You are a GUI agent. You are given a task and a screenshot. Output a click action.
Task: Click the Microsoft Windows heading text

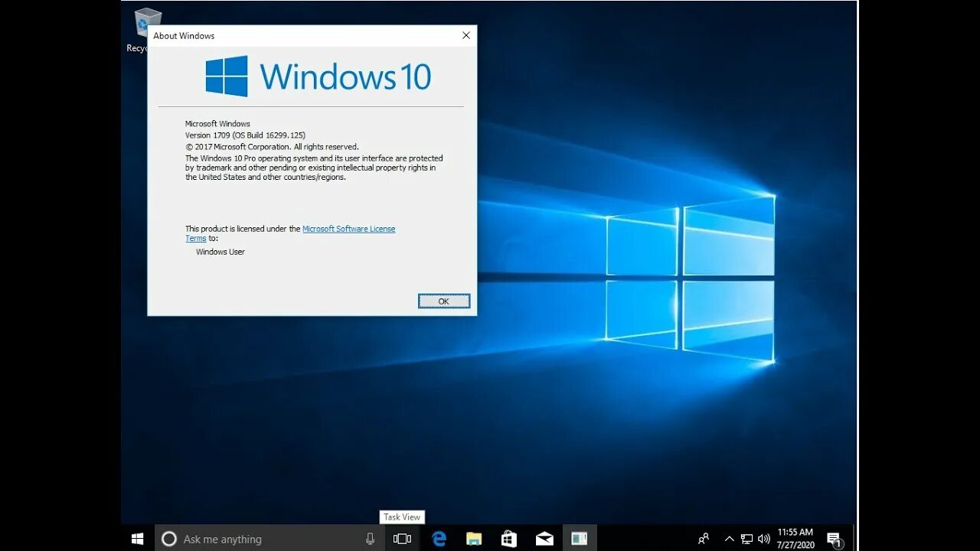tap(217, 124)
